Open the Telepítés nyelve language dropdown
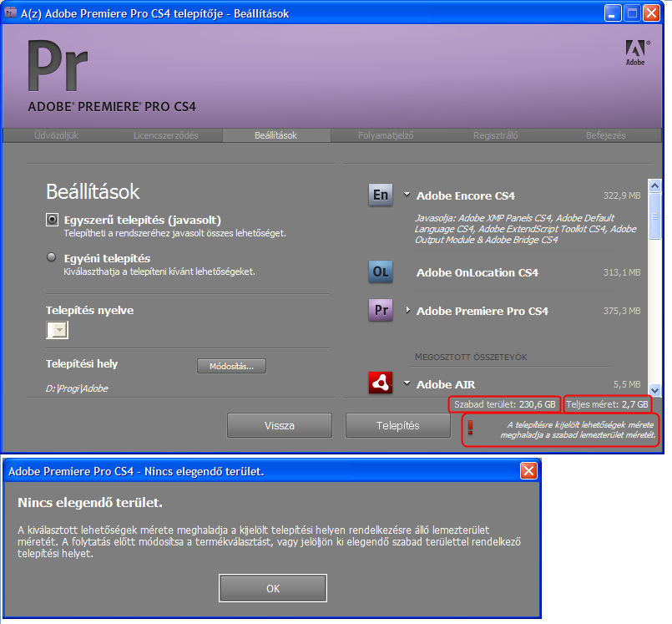This screenshot has width=672, height=624. [x=57, y=330]
